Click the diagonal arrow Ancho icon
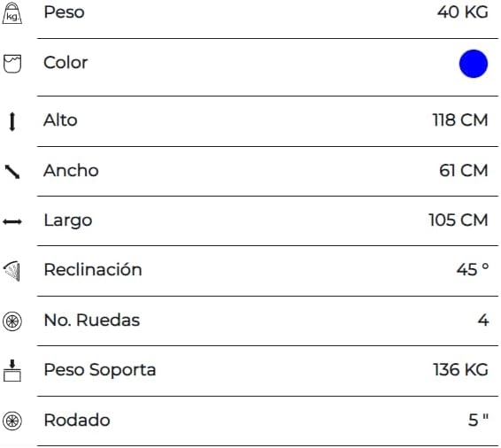501x448 pixels. (12, 172)
